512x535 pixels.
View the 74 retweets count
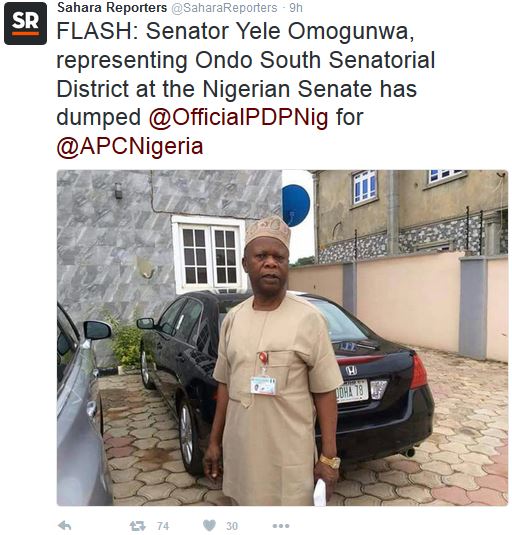[163, 526]
